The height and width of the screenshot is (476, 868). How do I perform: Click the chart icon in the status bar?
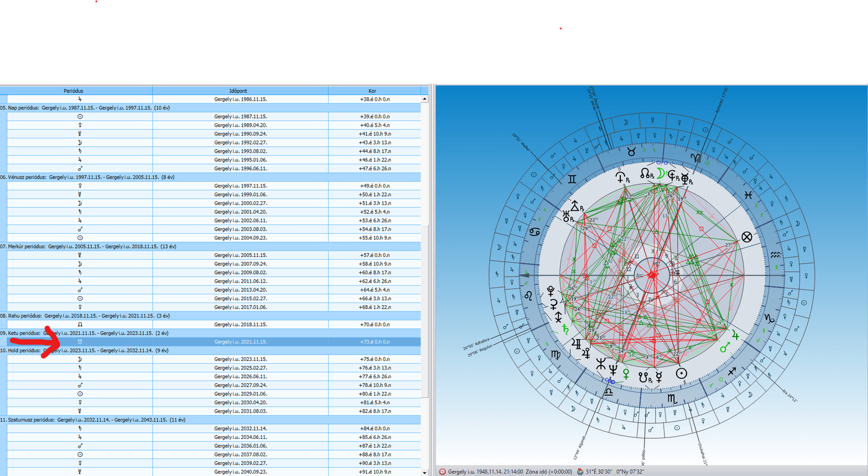[x=442, y=472]
